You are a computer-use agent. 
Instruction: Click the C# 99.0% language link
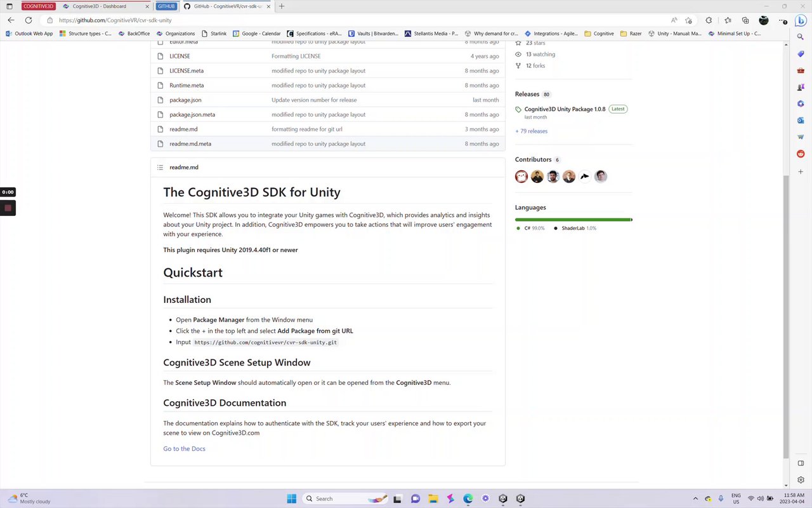(530, 228)
